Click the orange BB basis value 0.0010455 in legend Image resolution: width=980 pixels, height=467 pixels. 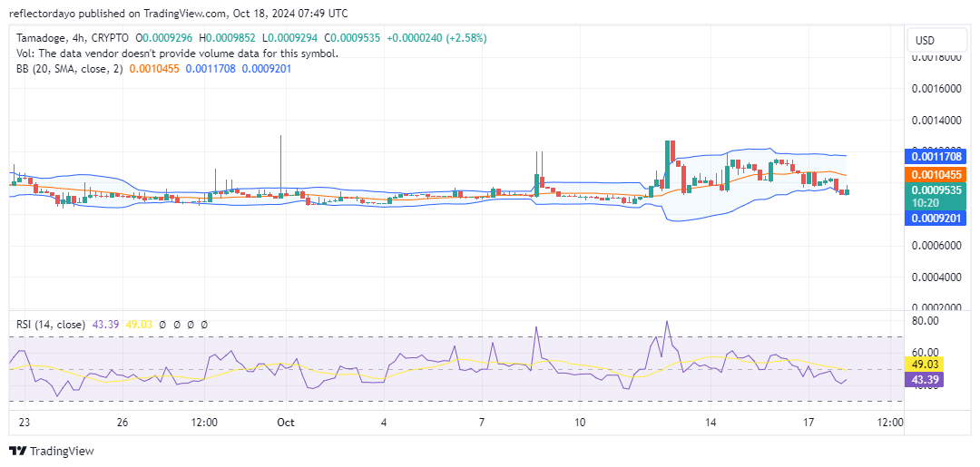(153, 69)
